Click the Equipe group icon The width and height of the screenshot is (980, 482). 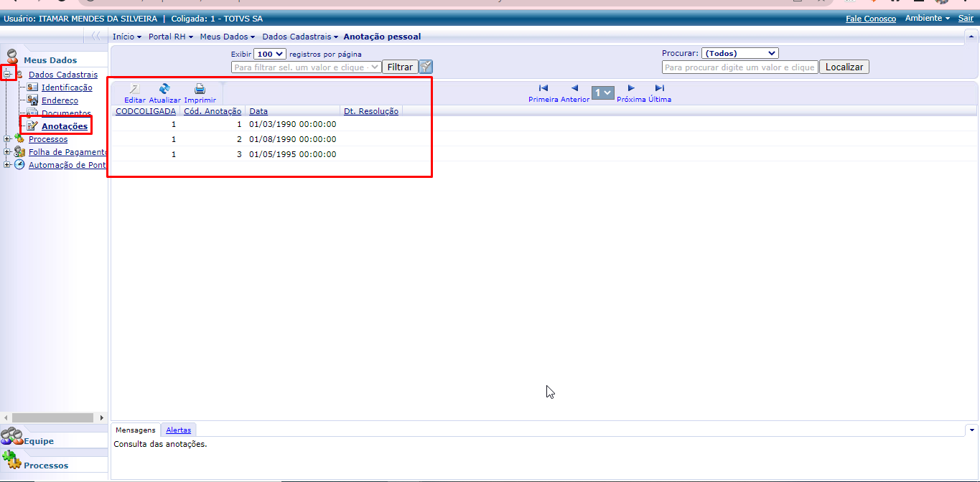tap(12, 437)
